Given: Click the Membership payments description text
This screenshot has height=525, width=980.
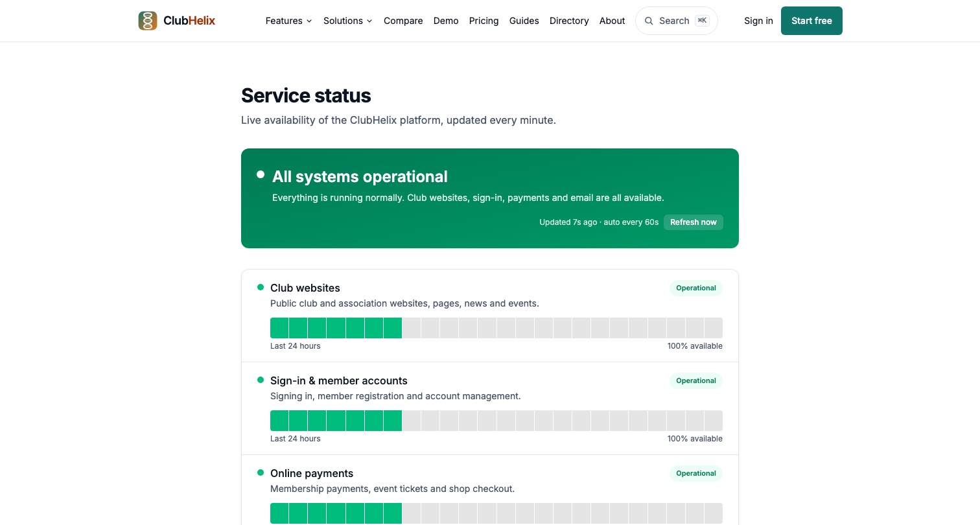Looking at the screenshot, I should point(392,489).
